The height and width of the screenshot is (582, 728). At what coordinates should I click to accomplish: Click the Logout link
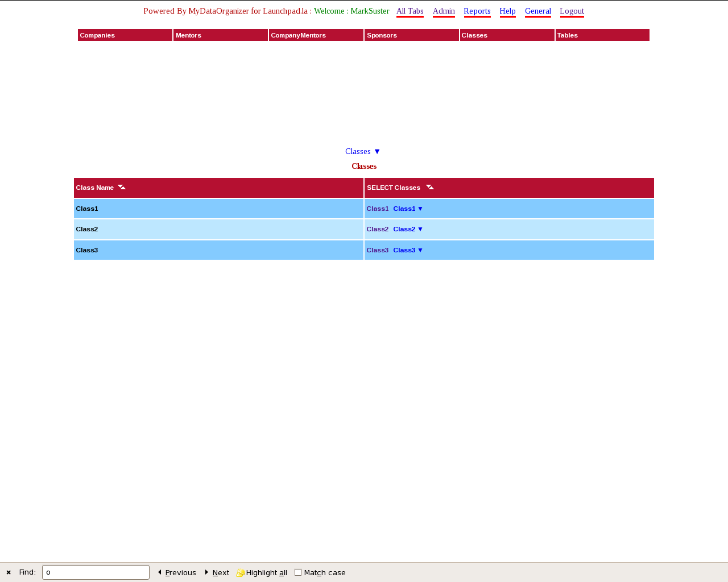tap(572, 11)
